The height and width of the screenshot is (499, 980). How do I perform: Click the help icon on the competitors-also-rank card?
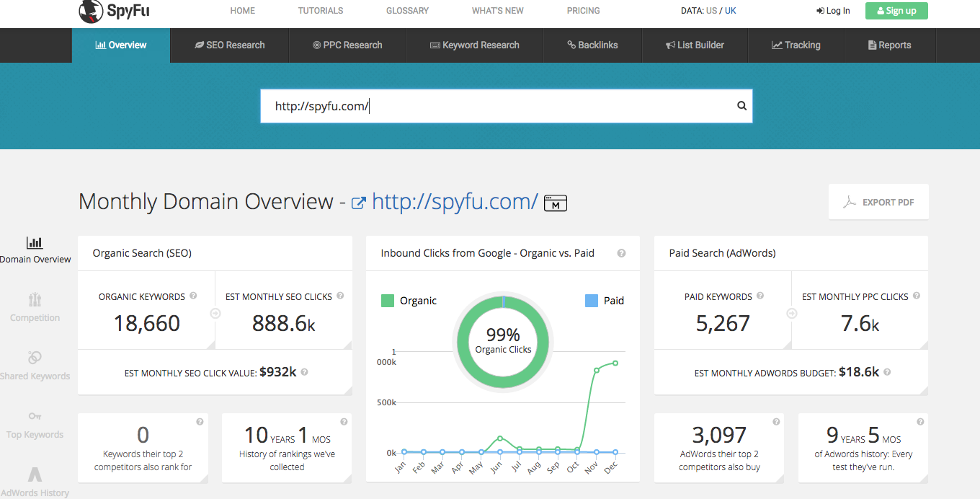coord(200,422)
